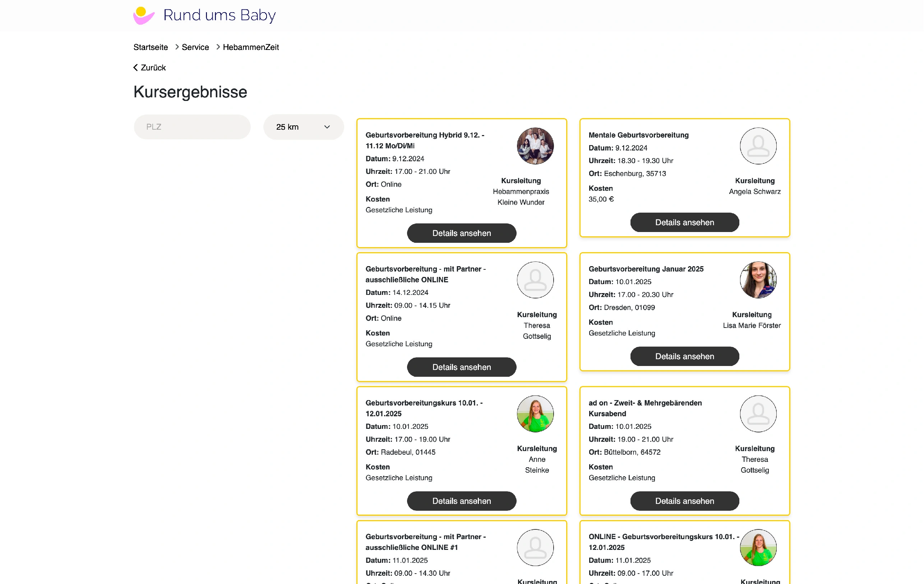Click 'Ort: Eschenburg, 35713' text
Image resolution: width=924 pixels, height=584 pixels.
click(x=627, y=173)
